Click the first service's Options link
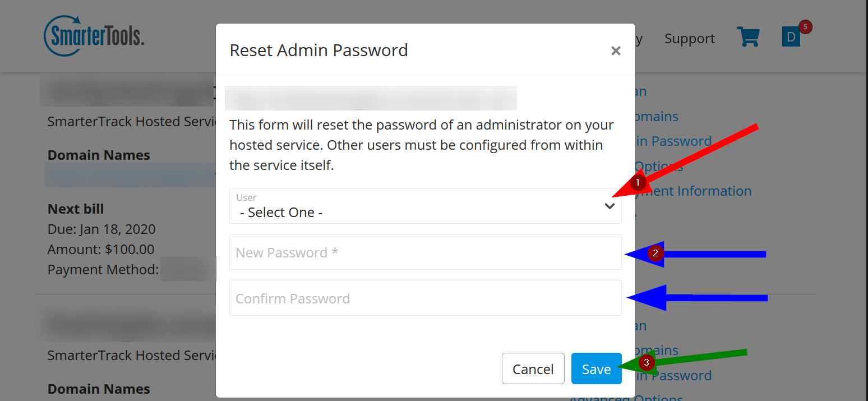868x401 pixels. point(662,167)
